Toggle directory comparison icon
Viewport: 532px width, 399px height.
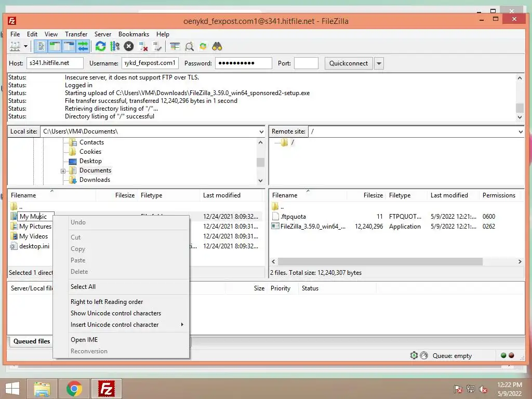189,46
